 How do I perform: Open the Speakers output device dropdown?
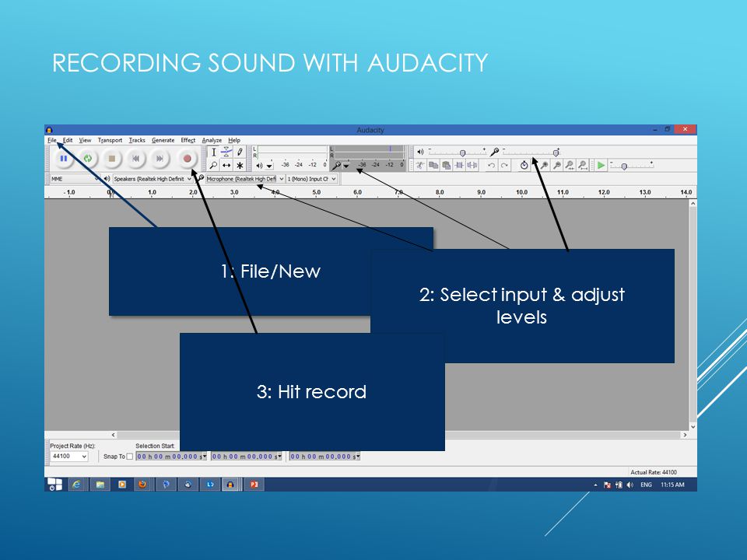click(x=152, y=179)
